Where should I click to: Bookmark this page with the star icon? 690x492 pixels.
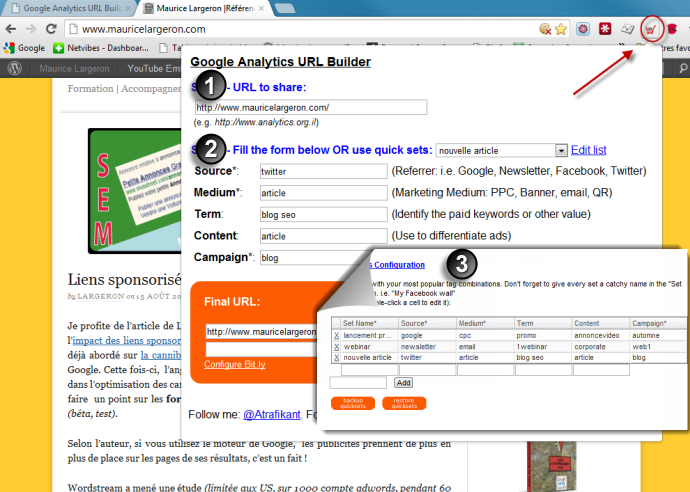[x=561, y=29]
